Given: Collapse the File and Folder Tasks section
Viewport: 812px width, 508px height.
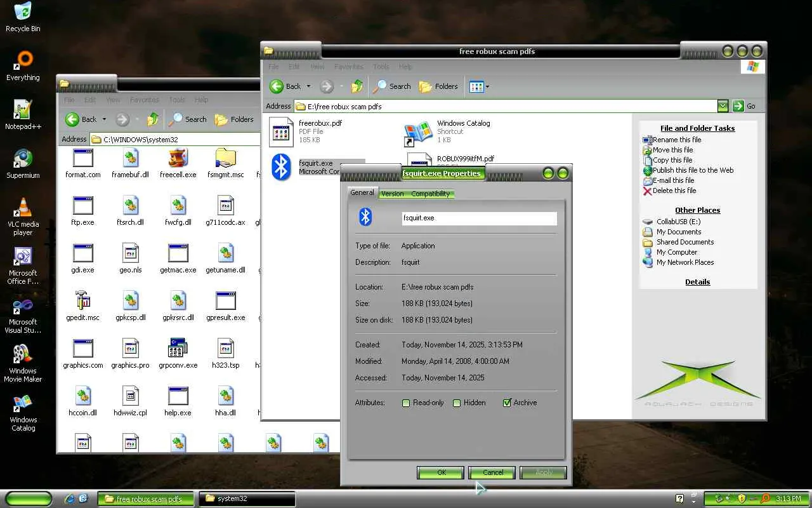Looking at the screenshot, I should tap(698, 128).
